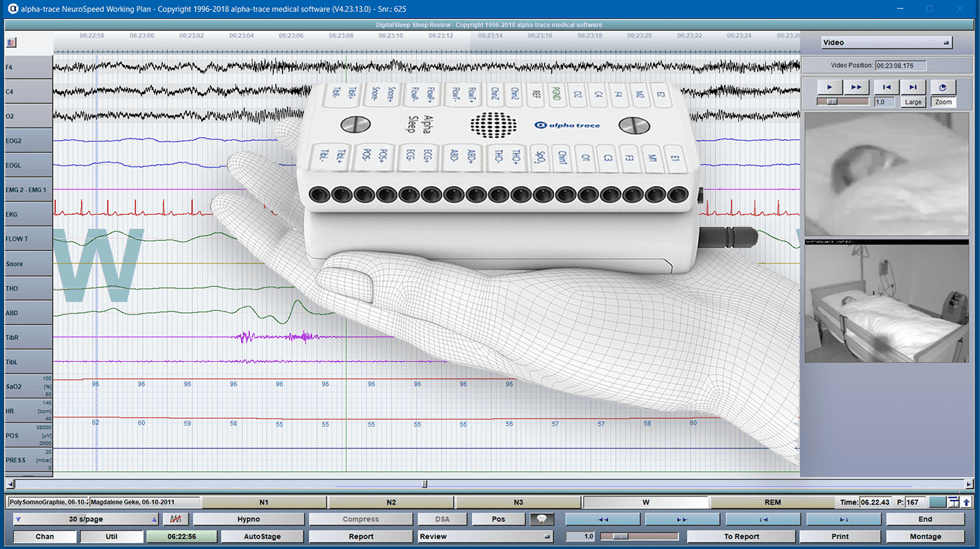980x549 pixels.
Task: Fast-forward recording with double-right arrows
Action: [682, 519]
